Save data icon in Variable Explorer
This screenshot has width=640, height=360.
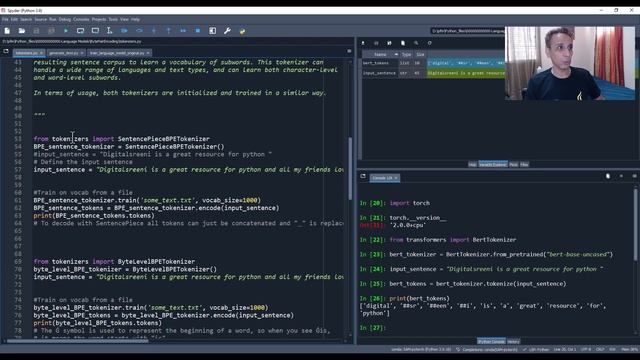(x=376, y=43)
